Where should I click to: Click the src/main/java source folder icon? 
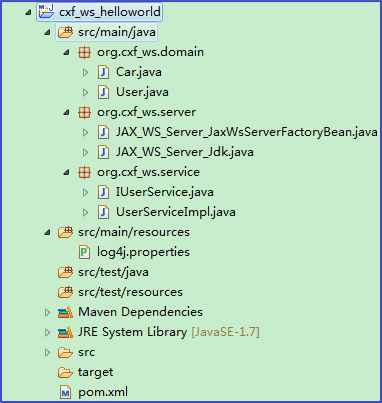pyautogui.click(x=65, y=32)
